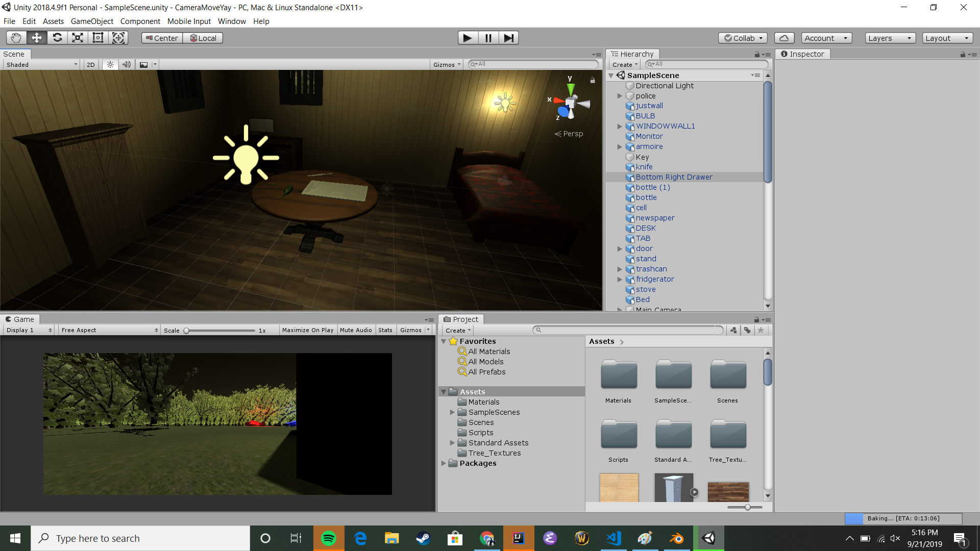Screen dimensions: 980x551
Task: Expand the Packages folder
Action: (444, 463)
